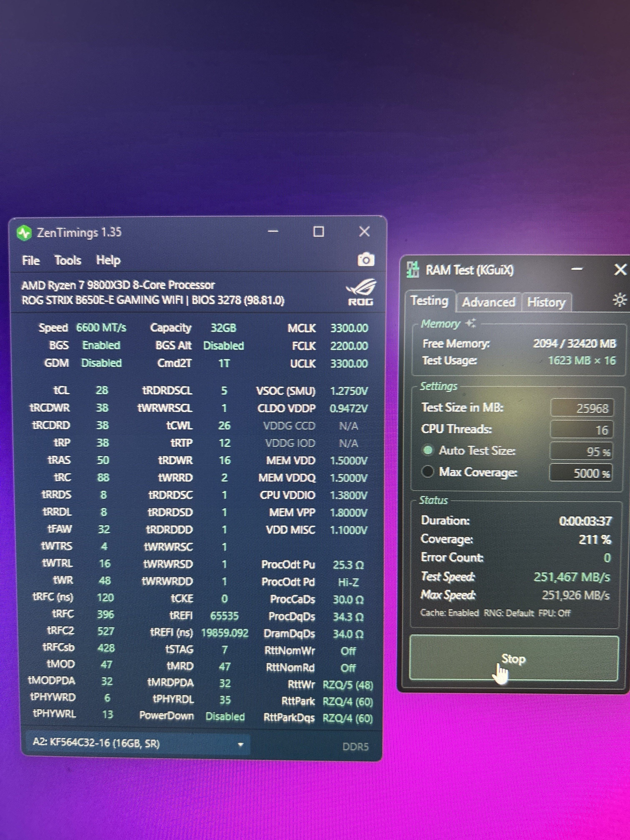Select the Max Coverage radio button
This screenshot has width=630, height=840.
click(x=427, y=472)
